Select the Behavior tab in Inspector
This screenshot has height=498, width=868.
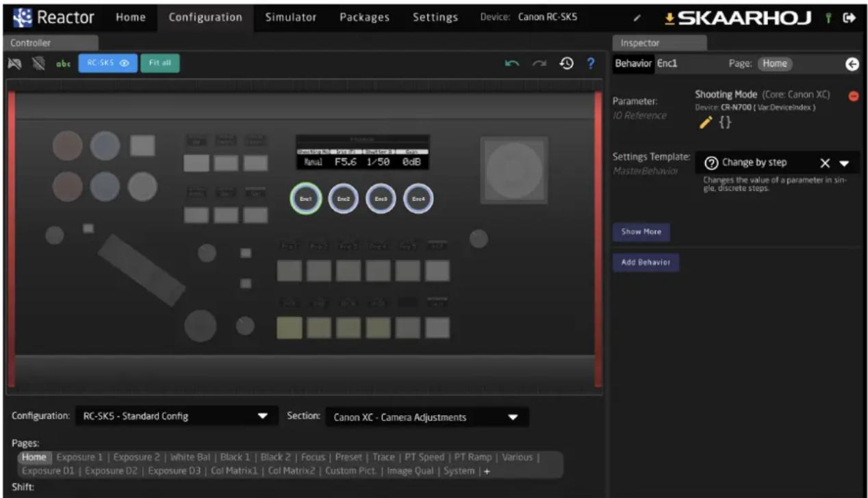[633, 64]
